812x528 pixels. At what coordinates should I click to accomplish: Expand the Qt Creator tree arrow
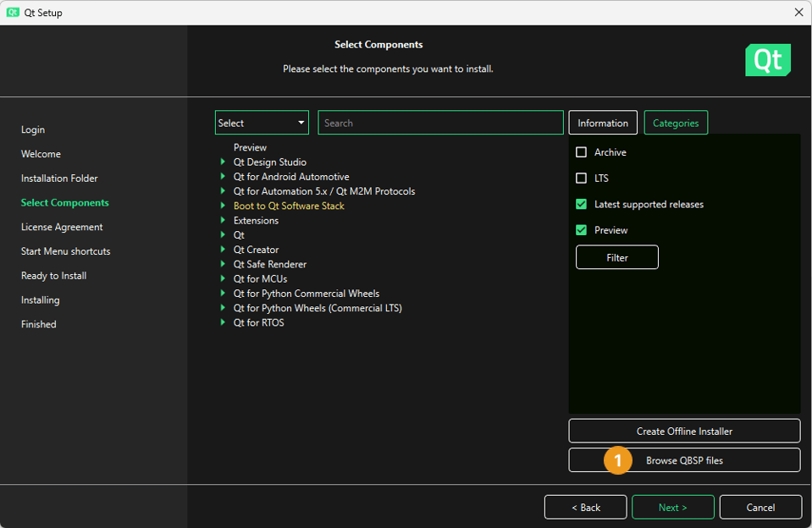pyautogui.click(x=224, y=250)
